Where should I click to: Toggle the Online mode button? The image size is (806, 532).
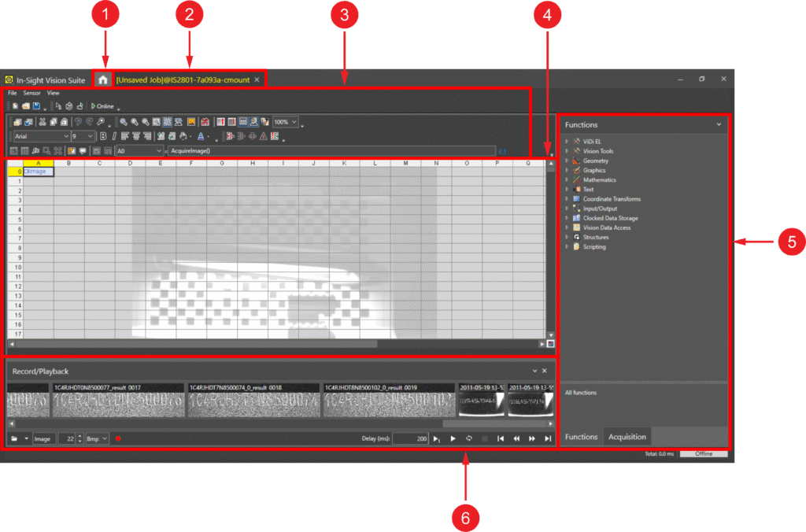coord(103,106)
